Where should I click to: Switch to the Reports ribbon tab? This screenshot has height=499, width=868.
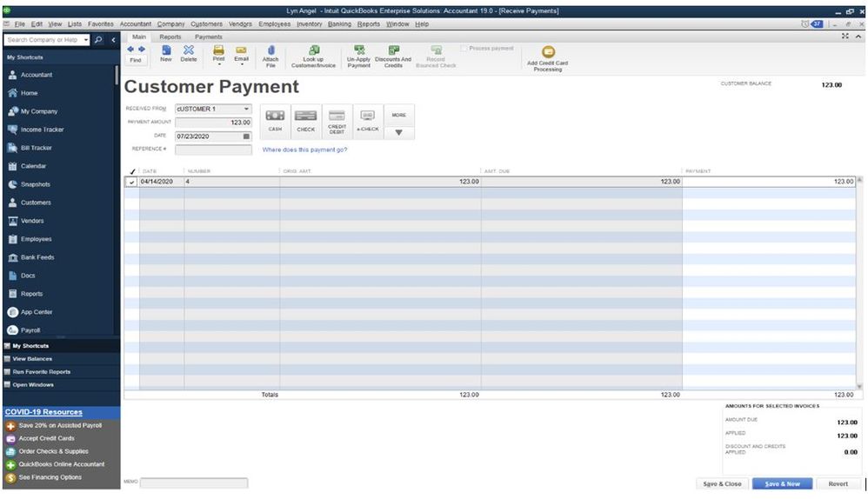[x=170, y=37]
